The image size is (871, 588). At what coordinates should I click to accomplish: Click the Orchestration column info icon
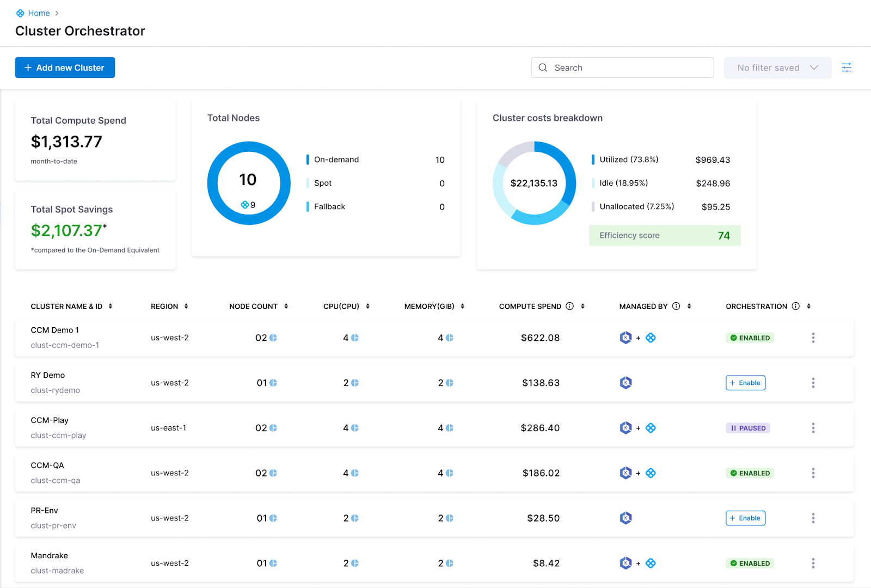795,306
